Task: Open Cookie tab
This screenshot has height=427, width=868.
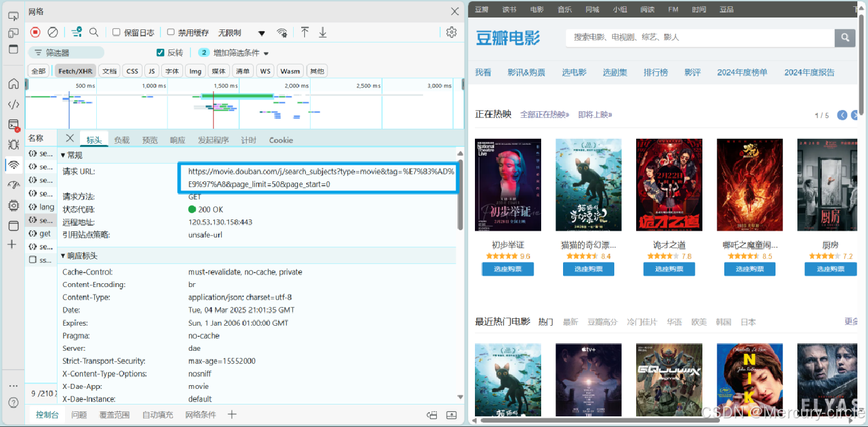Action: [x=281, y=140]
